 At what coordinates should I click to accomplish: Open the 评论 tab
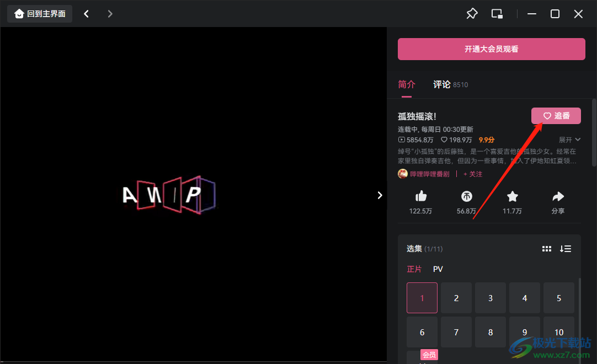tap(451, 84)
